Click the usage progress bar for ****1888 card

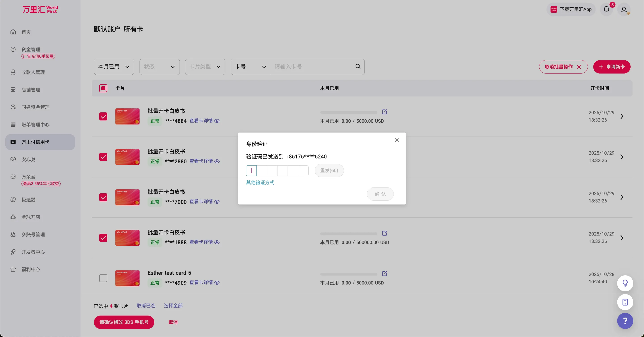[x=348, y=234]
